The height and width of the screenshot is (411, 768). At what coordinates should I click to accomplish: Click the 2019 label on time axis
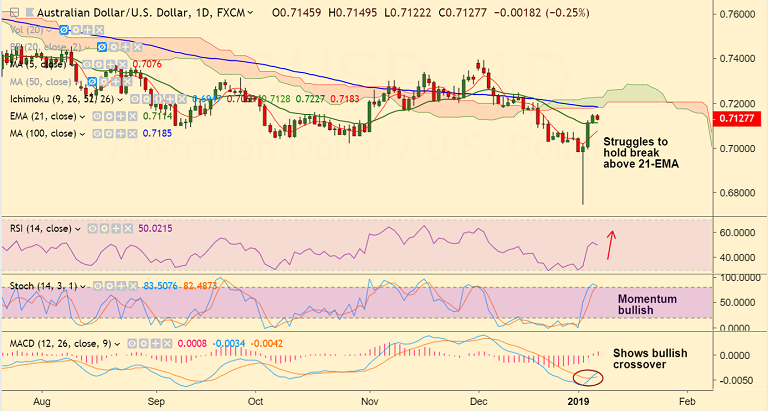(579, 401)
